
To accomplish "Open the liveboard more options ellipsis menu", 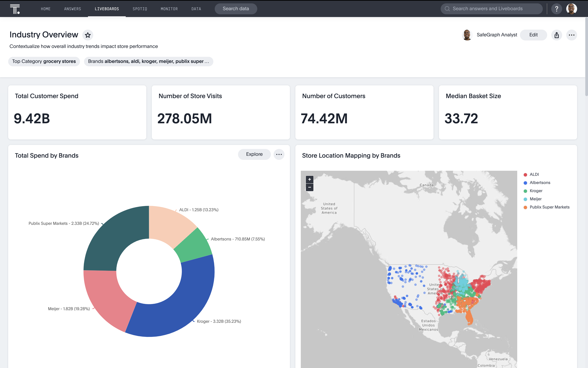I will tap(571, 35).
